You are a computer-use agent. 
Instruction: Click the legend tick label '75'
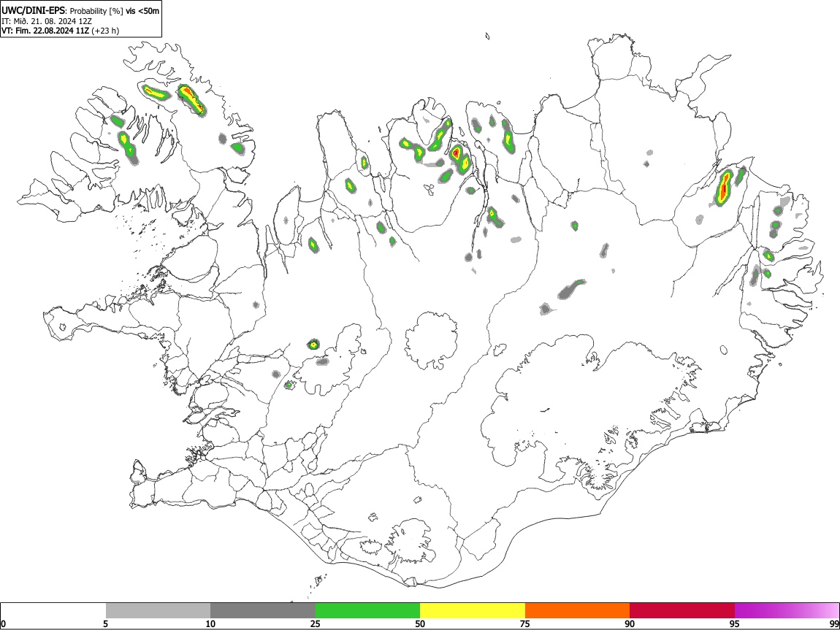pyautogui.click(x=525, y=624)
